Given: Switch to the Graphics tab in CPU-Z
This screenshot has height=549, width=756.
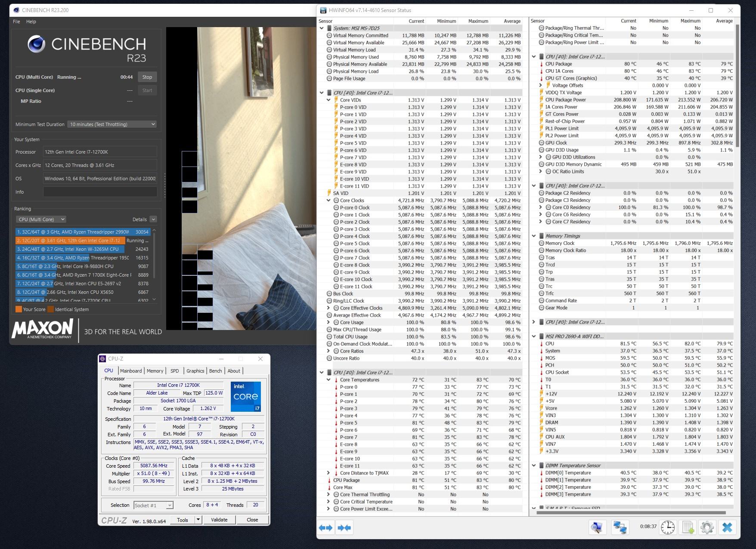Looking at the screenshot, I should (x=195, y=371).
